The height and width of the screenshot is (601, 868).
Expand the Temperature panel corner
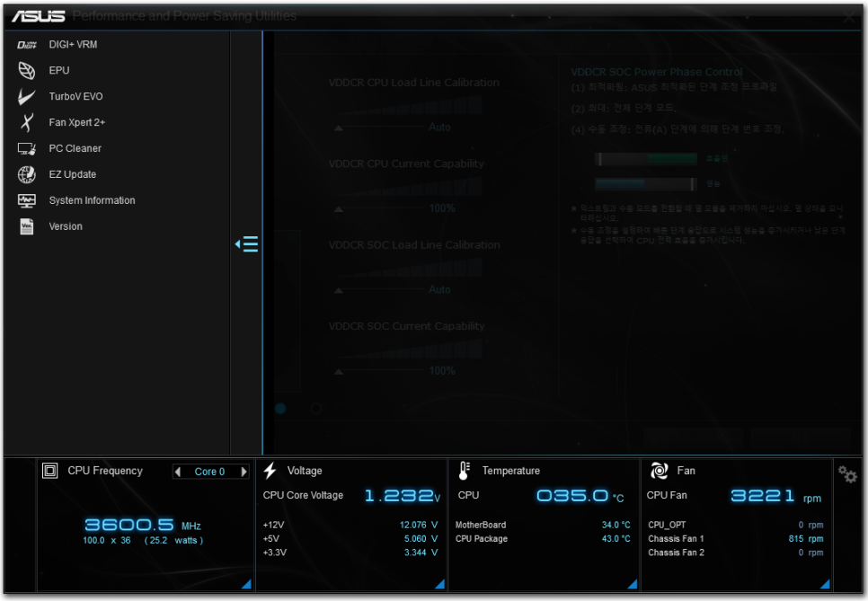[x=633, y=584]
